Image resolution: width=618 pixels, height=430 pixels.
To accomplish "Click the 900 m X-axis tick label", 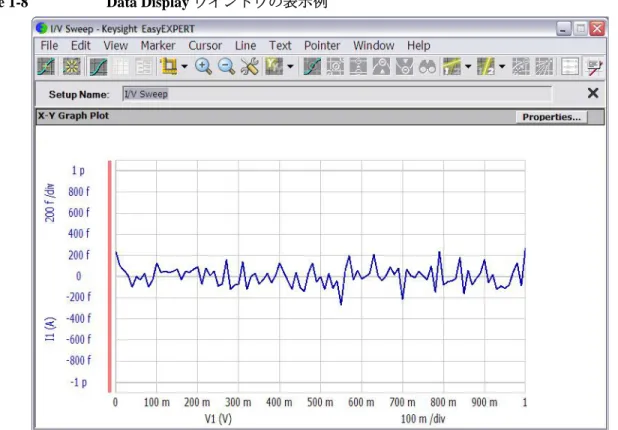I will tap(484, 402).
